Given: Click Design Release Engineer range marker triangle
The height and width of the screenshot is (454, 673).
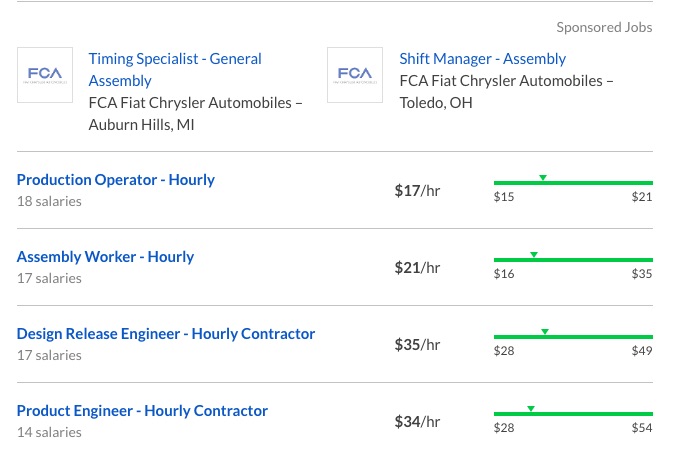Looking at the screenshot, I should click(545, 331).
